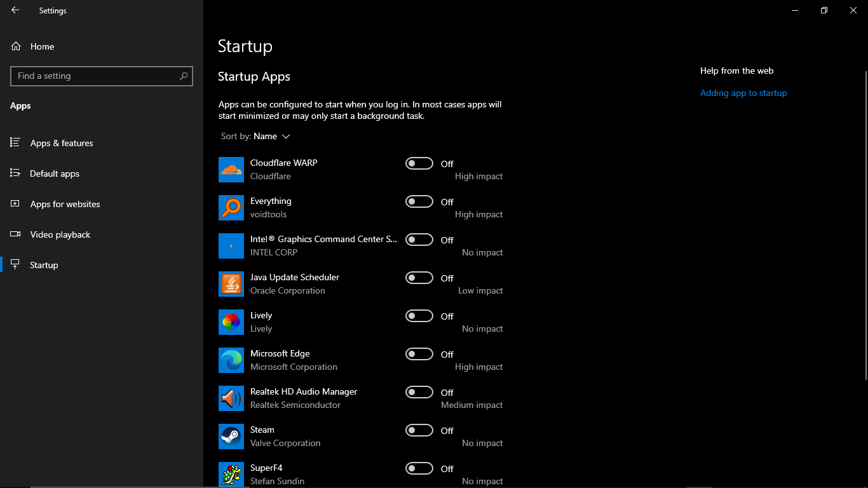
Task: Turn on Lively startup switch
Action: [419, 316]
